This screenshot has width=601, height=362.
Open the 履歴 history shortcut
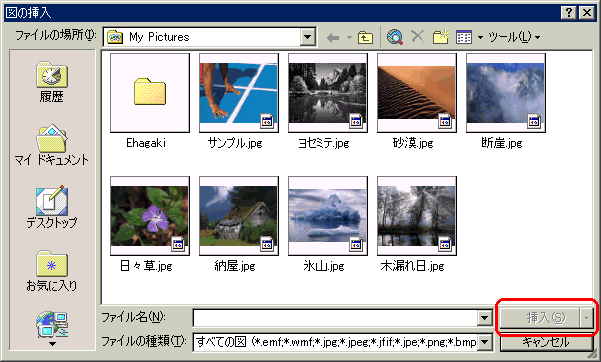coord(52,82)
